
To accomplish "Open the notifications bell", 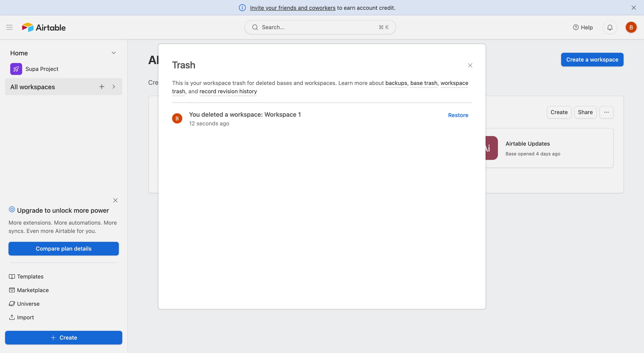I will (610, 27).
